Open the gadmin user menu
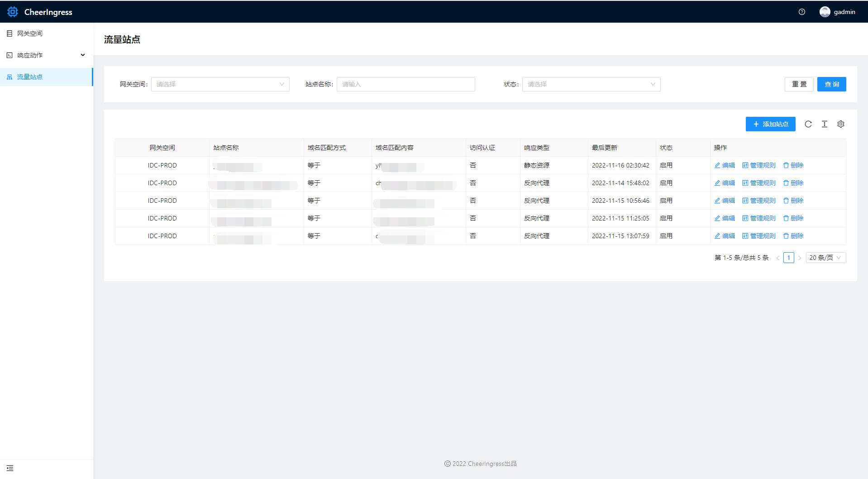Viewport: 868px width, 479px height. [x=838, y=12]
